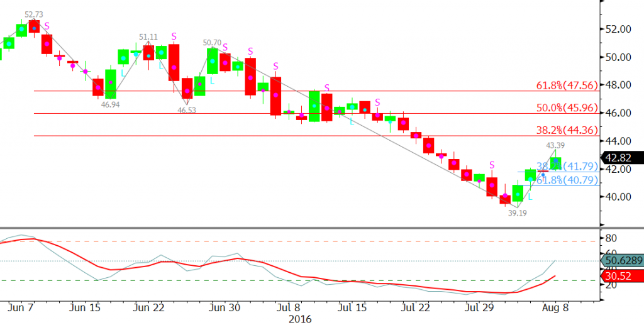The width and height of the screenshot is (644, 325).
Task: Select the Jun 30 date label
Action: (225, 308)
